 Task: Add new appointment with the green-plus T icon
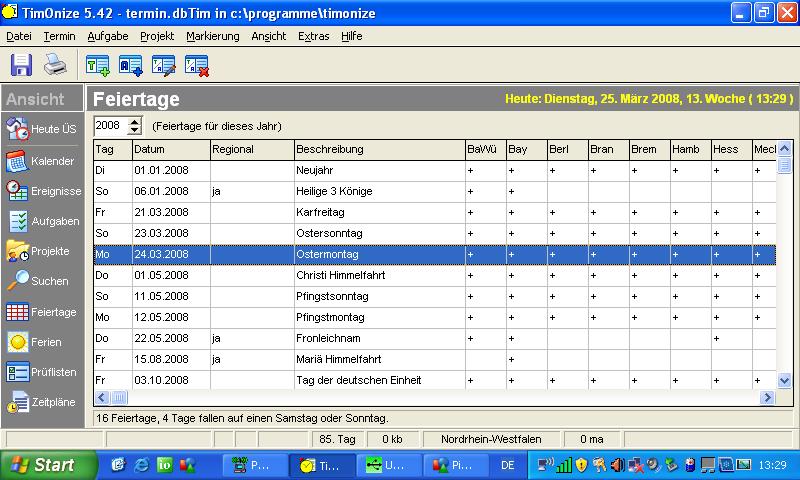(x=97, y=66)
